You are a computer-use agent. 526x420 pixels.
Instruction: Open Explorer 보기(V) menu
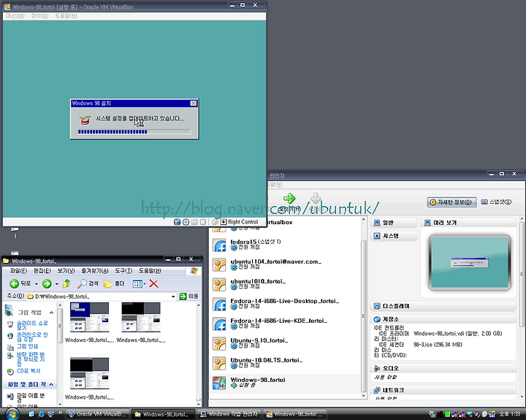[66, 271]
